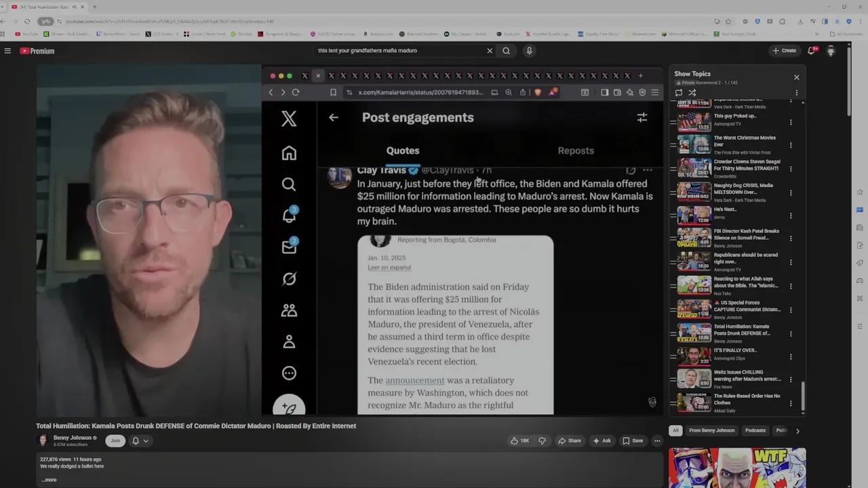The image size is (868, 488).
Task: Open the YouTube account avatar menu
Action: (831, 51)
